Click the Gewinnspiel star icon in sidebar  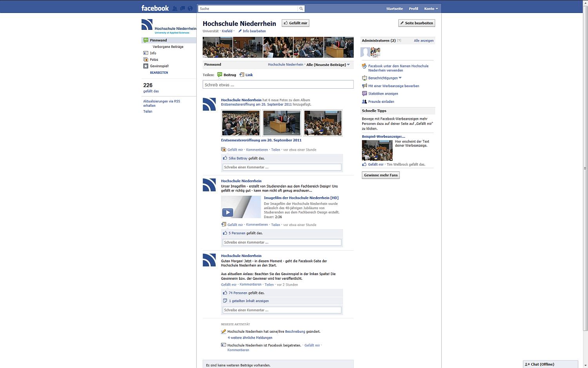[x=146, y=66]
